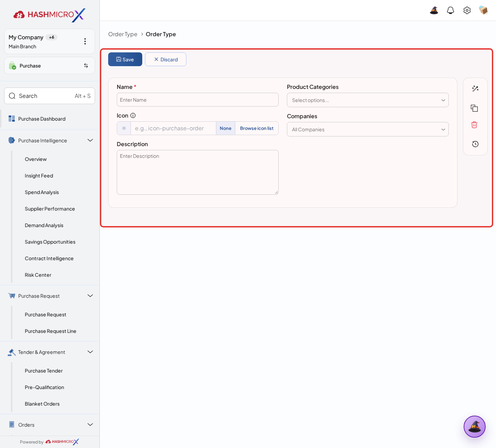Click the None icon button
This screenshot has width=496, height=448.
pos(226,128)
